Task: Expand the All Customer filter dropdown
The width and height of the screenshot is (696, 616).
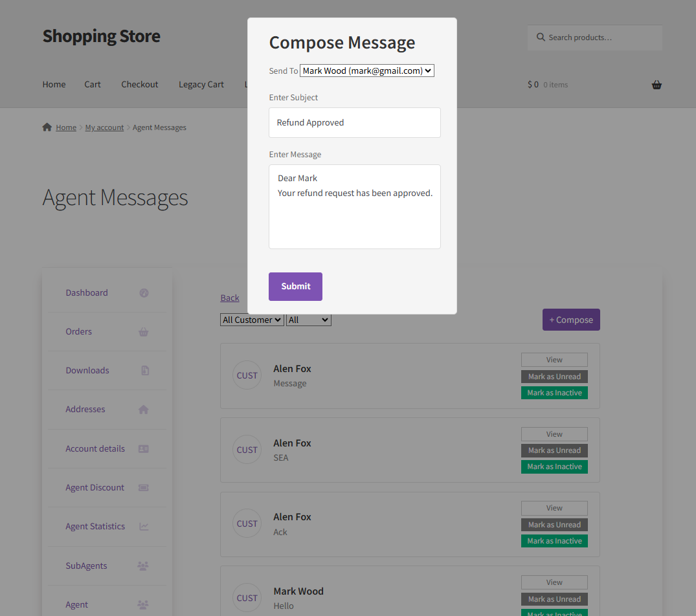Action: point(252,320)
